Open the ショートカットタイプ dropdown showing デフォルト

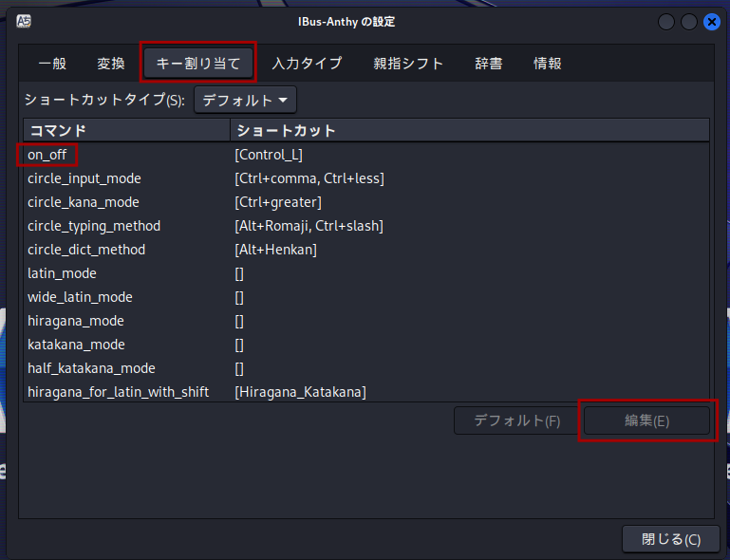click(x=245, y=100)
